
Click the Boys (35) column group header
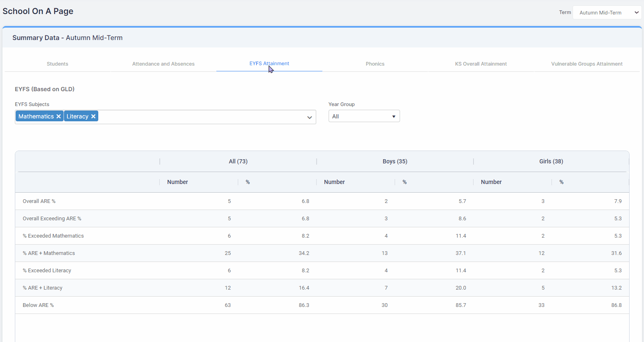pos(395,161)
